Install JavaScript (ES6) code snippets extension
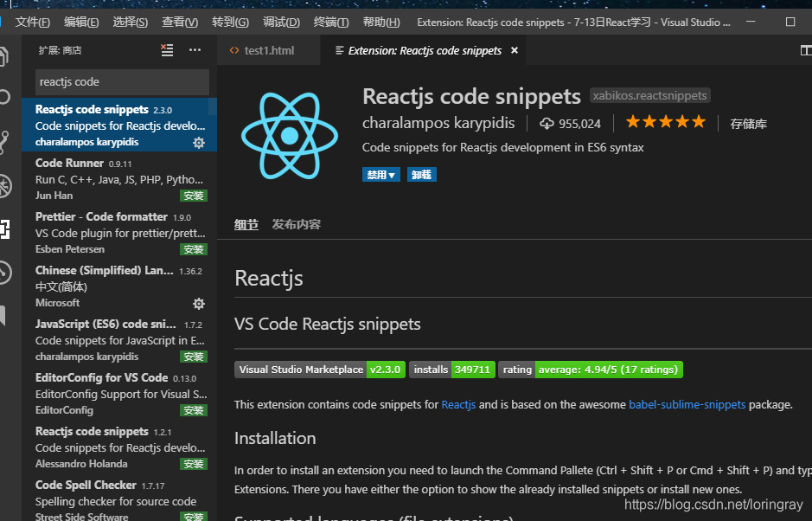This screenshot has height=521, width=812. coord(194,357)
